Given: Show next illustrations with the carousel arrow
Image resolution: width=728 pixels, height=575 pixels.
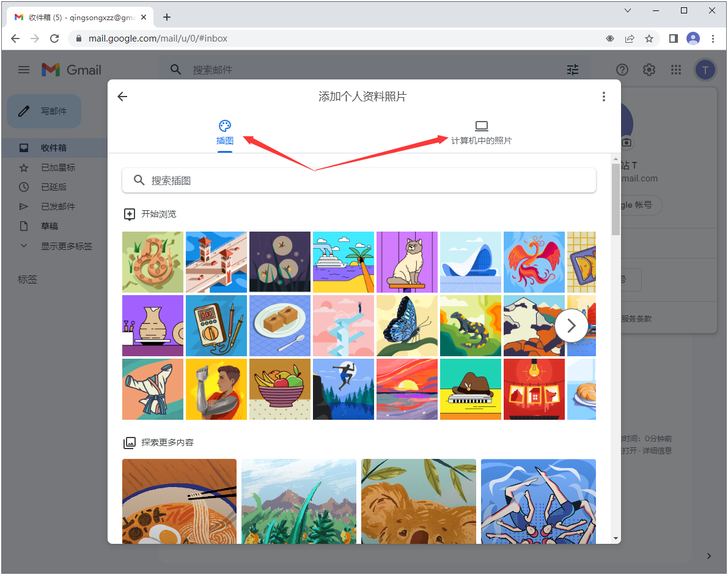Looking at the screenshot, I should click(572, 326).
